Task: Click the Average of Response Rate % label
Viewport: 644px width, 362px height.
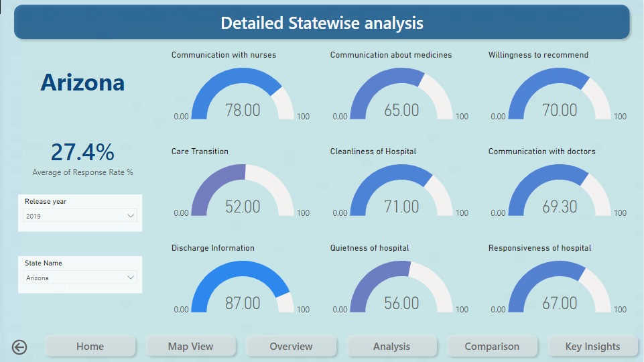Action: pyautogui.click(x=82, y=172)
